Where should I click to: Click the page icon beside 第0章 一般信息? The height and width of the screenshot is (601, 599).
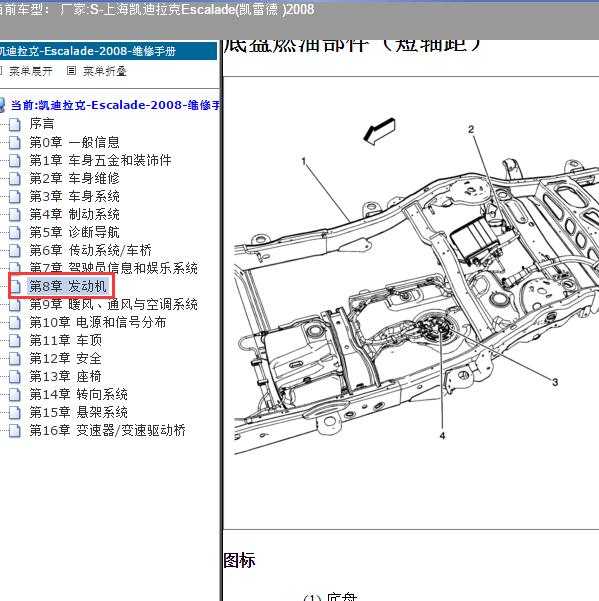pyautogui.click(x=15, y=142)
